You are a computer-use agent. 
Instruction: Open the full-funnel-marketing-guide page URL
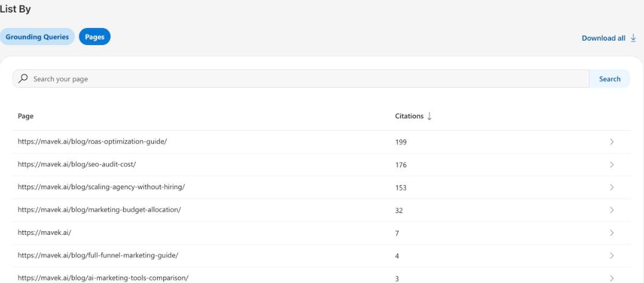coord(98,255)
